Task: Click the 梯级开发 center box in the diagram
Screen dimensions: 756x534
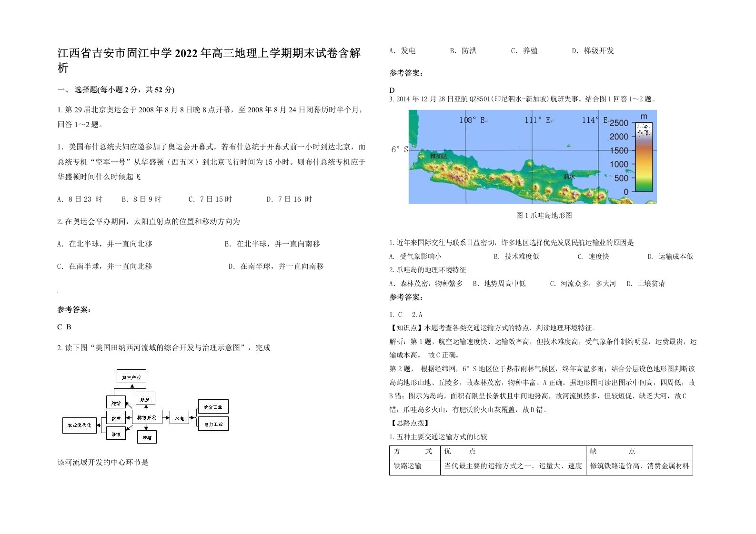Action: point(147,417)
